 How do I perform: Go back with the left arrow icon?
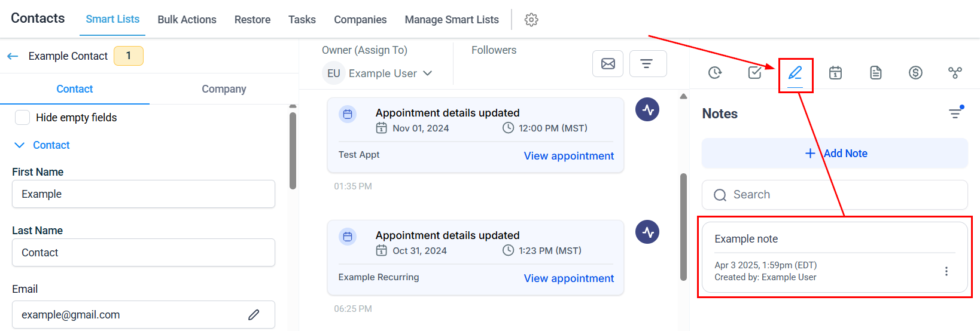pyautogui.click(x=13, y=56)
